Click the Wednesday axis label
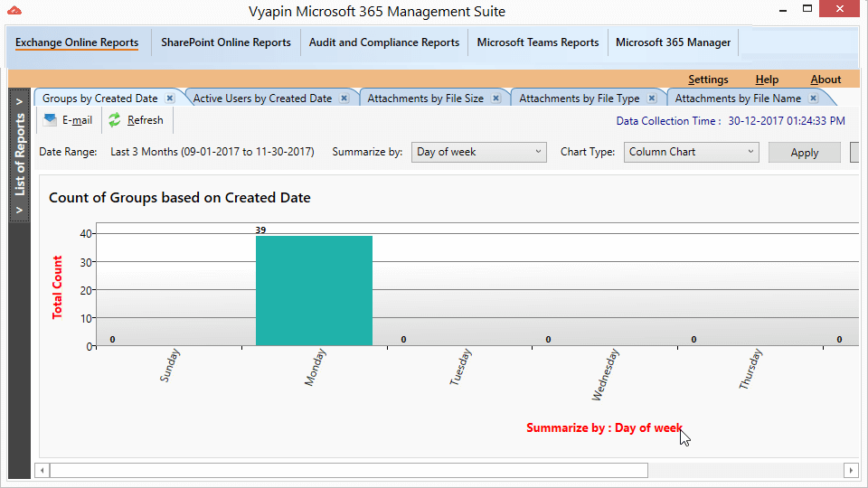Image resolution: width=868 pixels, height=488 pixels. [605, 374]
